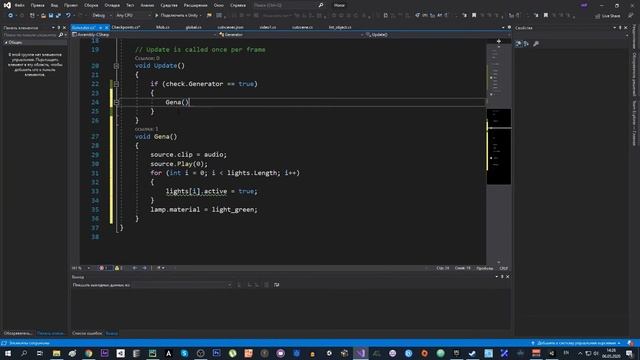Click the Save file toolbar icon
640x360 pixels.
point(51,16)
